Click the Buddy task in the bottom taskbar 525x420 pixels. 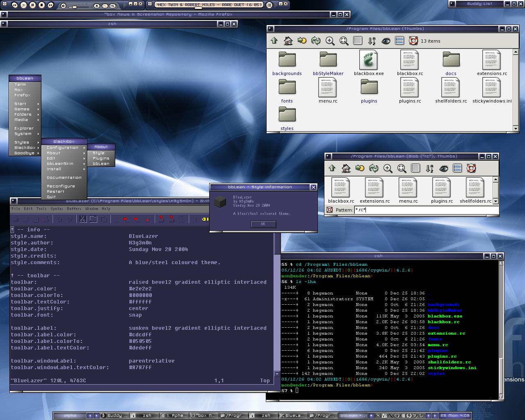pyautogui.click(x=114, y=415)
